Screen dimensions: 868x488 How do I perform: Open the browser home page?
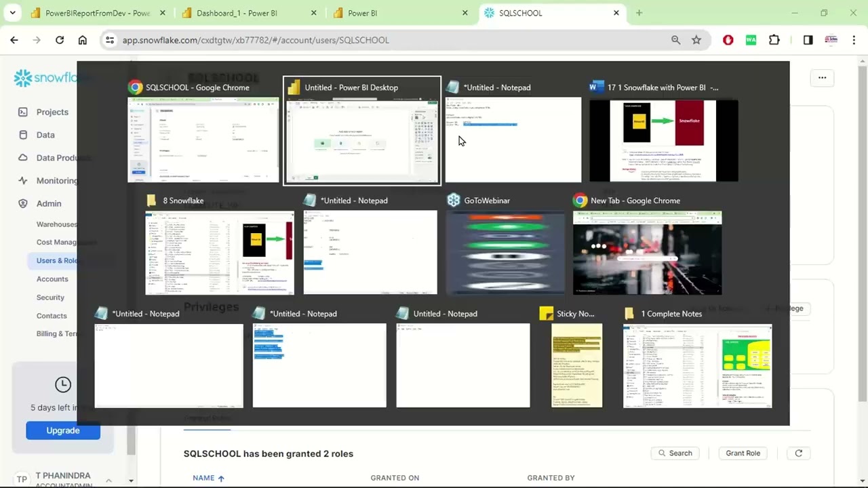(83, 40)
